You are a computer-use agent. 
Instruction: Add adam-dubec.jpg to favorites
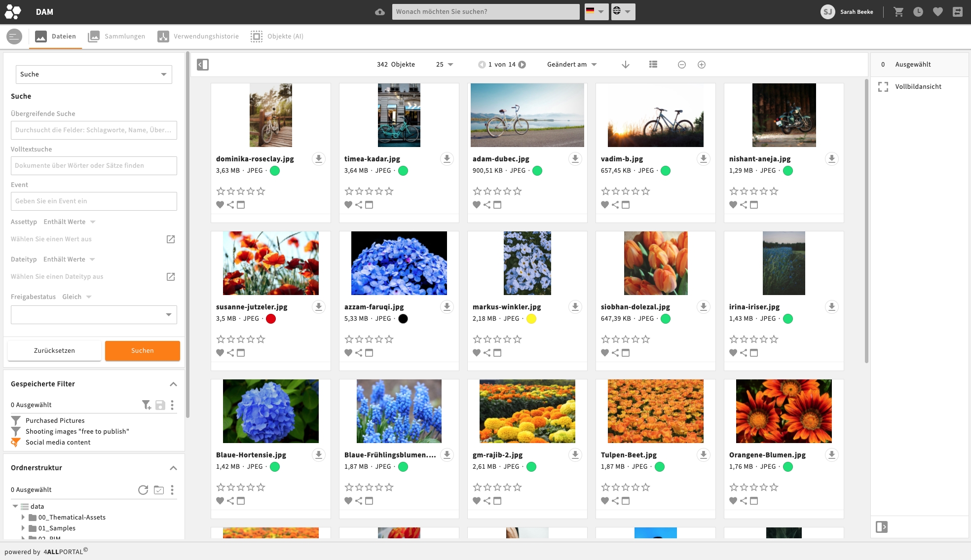coord(477,205)
